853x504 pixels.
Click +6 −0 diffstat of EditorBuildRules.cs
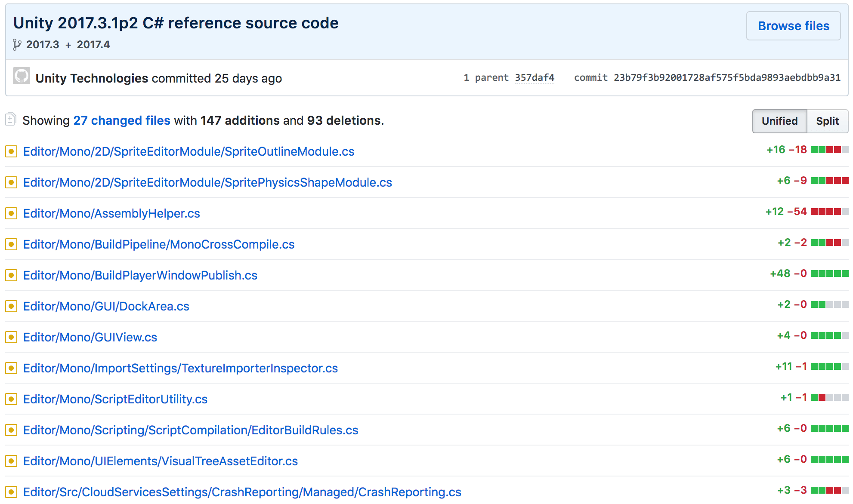813,428
